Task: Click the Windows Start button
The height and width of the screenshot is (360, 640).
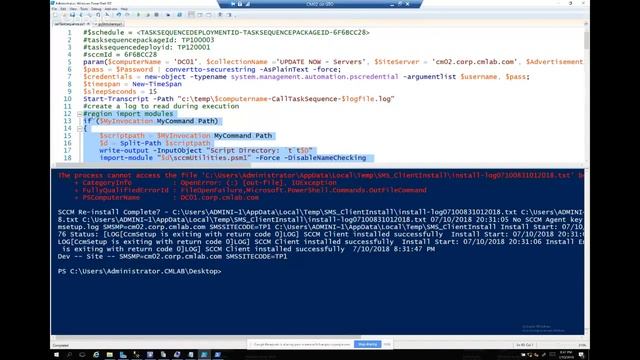Action: point(56,355)
